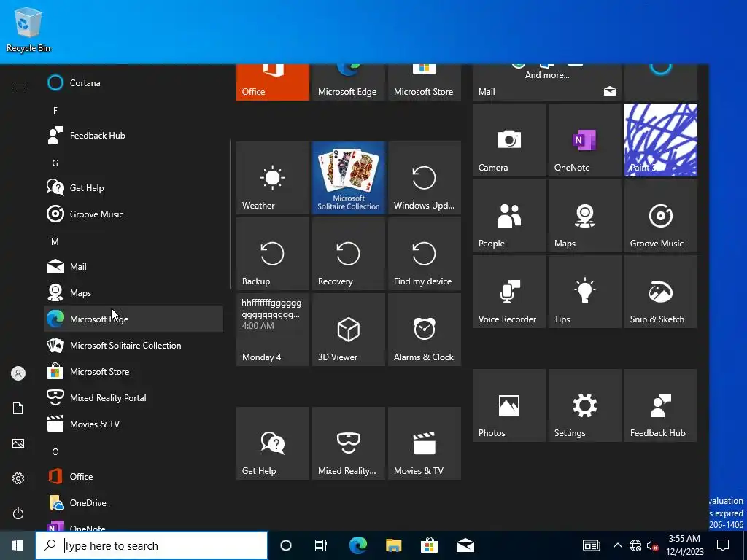Open the Find my device tile
This screenshot has height=560, width=747.
424,253
